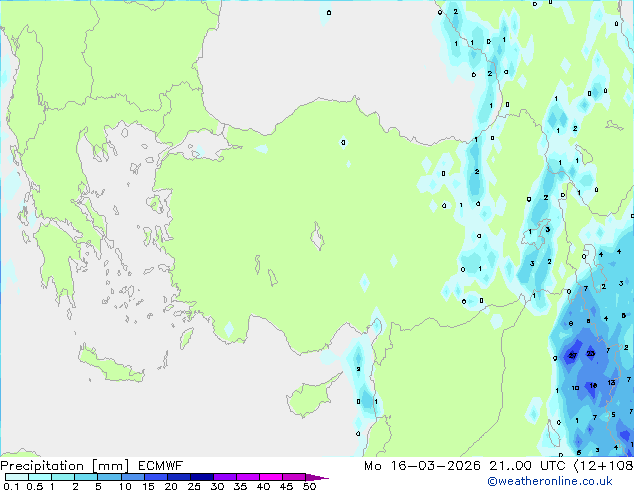Click the '27' precipitation value on the map

tap(573, 355)
